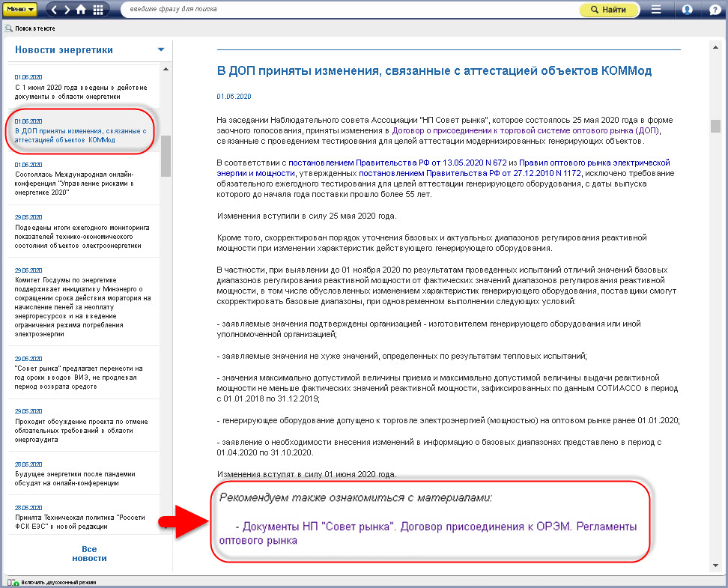
Task: Go to the home page icon
Action: click(x=82, y=10)
